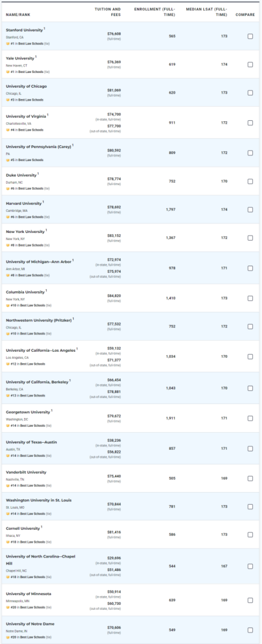Tick the compare checkbox for Stanford University
The width and height of the screenshot is (262, 644).
(x=250, y=36)
